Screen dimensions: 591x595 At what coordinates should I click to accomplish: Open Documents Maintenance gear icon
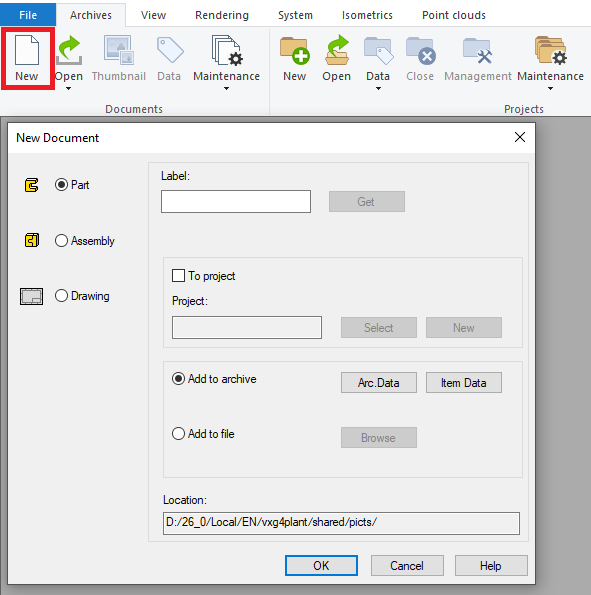pos(227,50)
